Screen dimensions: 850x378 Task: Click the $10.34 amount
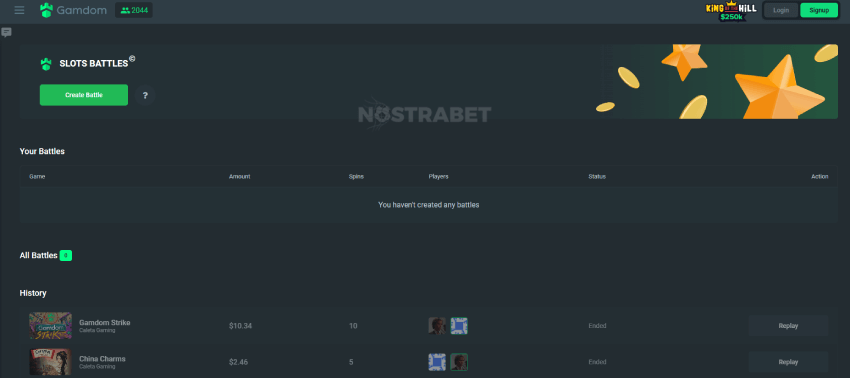pyautogui.click(x=240, y=326)
